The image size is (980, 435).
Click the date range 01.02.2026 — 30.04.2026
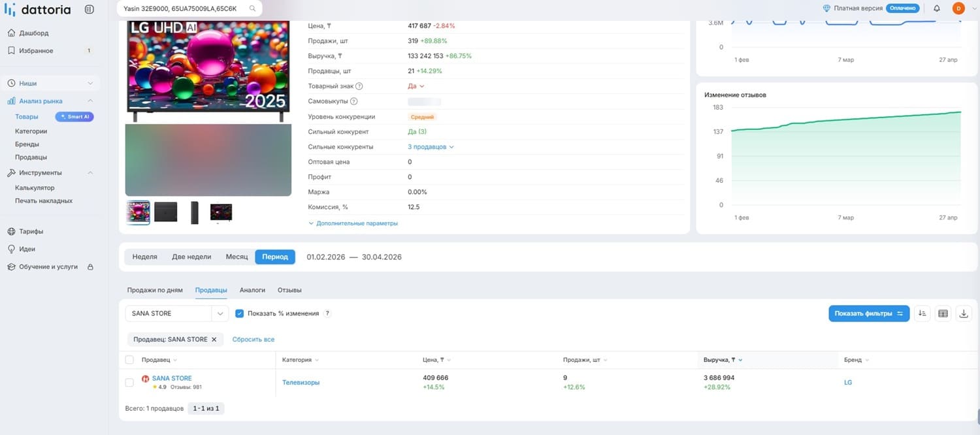pyautogui.click(x=354, y=257)
